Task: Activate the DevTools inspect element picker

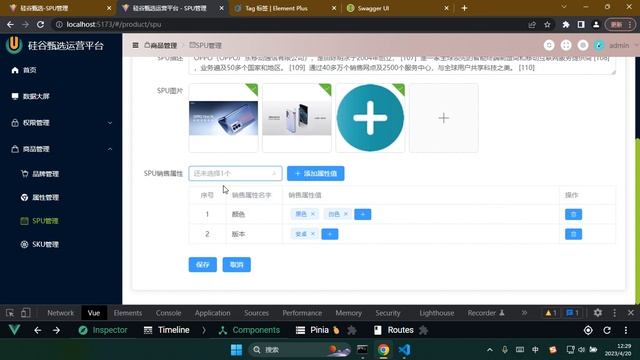Action: 10,313
